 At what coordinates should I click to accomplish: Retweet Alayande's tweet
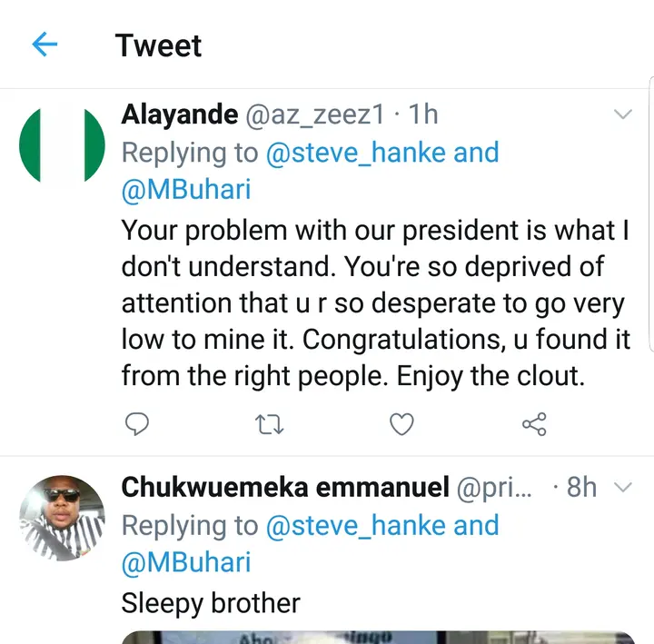click(x=269, y=423)
